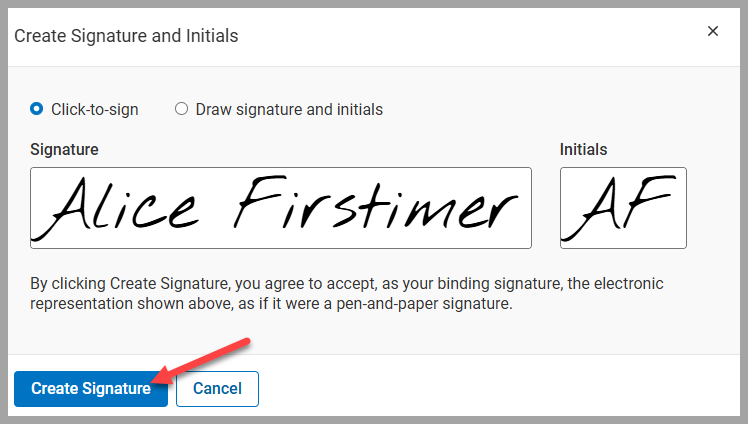The height and width of the screenshot is (424, 748).
Task: Click the 'Draw signature and initials' label text
Action: click(289, 109)
